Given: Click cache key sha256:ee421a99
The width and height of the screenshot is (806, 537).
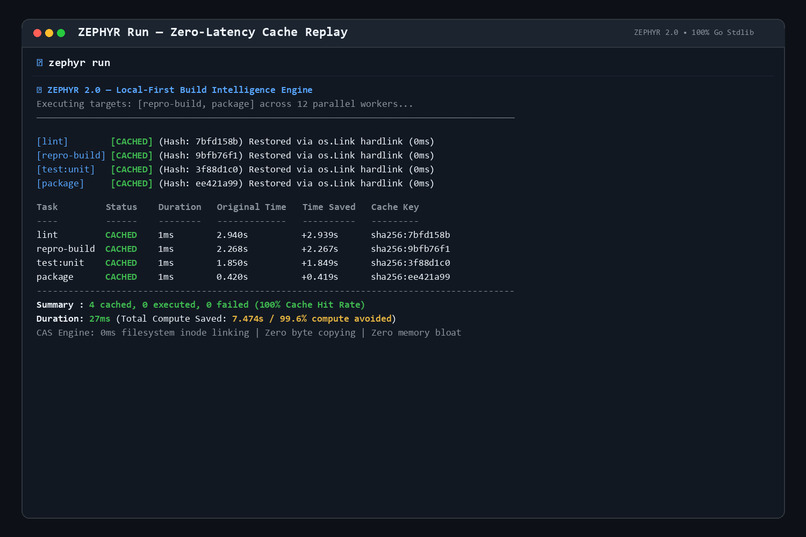Looking at the screenshot, I should tap(410, 276).
